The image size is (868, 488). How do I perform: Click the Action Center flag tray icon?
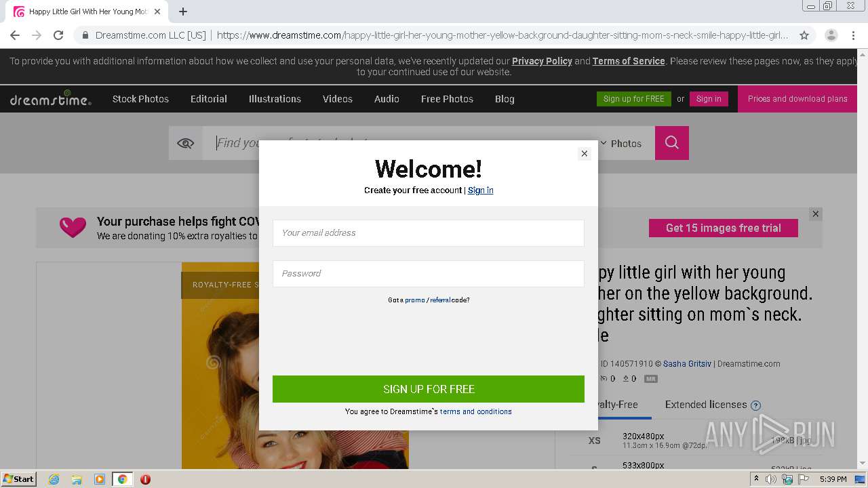pos(803,479)
